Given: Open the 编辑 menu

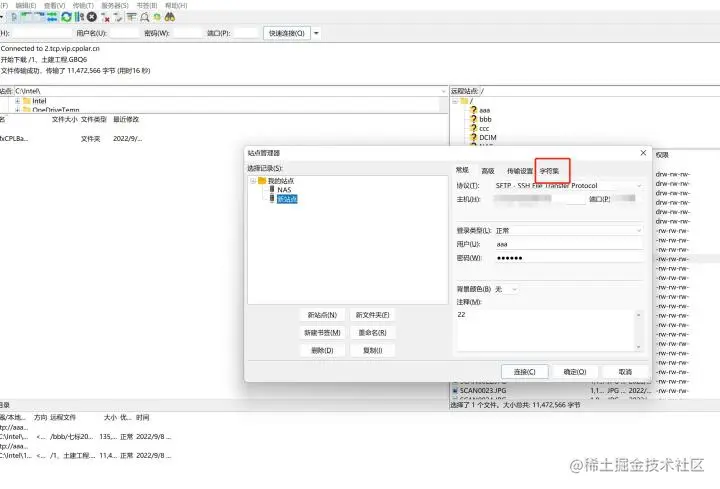Looking at the screenshot, I should tap(26, 5).
